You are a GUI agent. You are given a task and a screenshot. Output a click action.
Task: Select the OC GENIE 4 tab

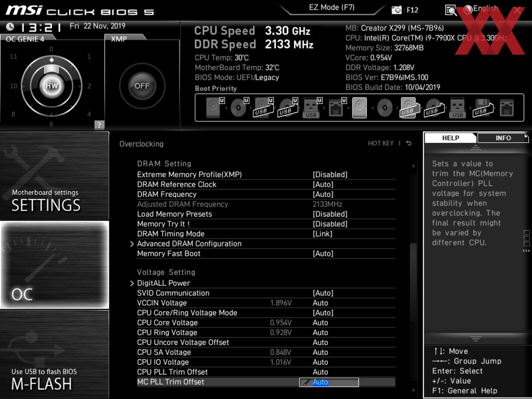tap(25, 39)
